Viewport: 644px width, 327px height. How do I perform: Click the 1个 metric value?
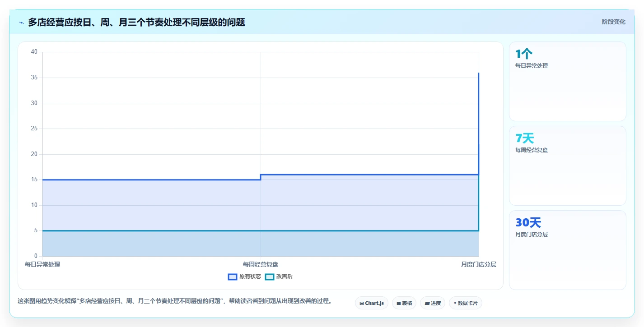click(x=524, y=54)
